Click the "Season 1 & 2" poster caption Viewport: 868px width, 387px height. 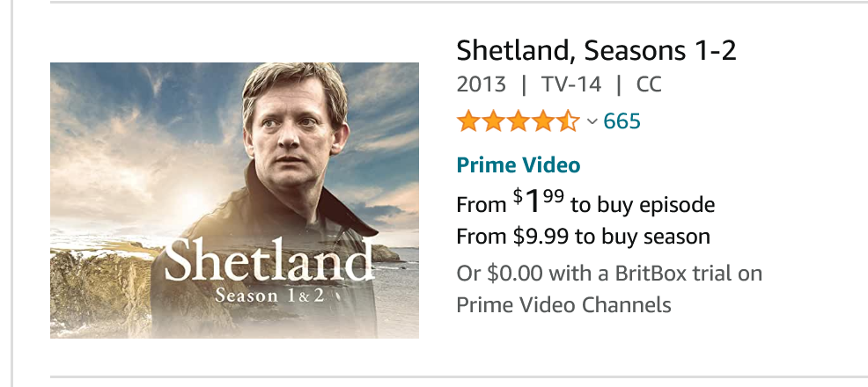coord(269,296)
